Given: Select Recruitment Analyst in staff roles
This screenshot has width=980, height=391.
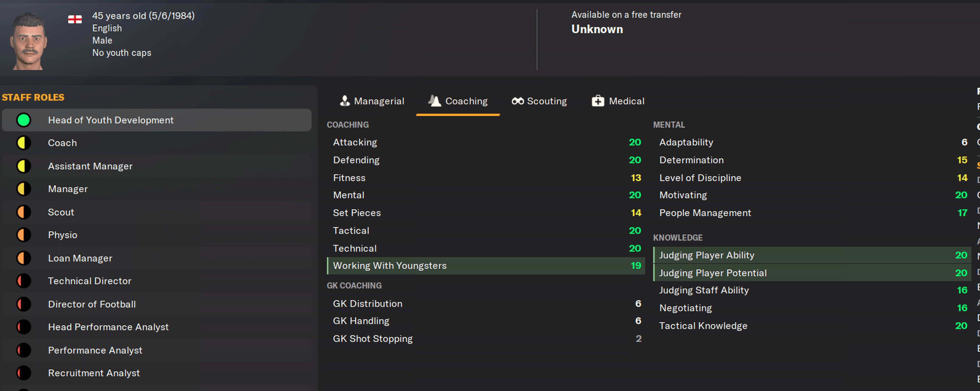Looking at the screenshot, I should click(93, 373).
